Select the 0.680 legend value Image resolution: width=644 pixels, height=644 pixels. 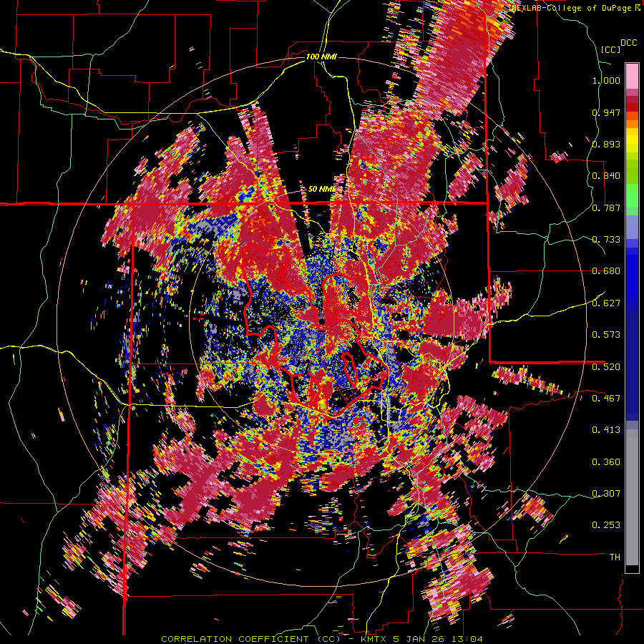click(x=606, y=271)
